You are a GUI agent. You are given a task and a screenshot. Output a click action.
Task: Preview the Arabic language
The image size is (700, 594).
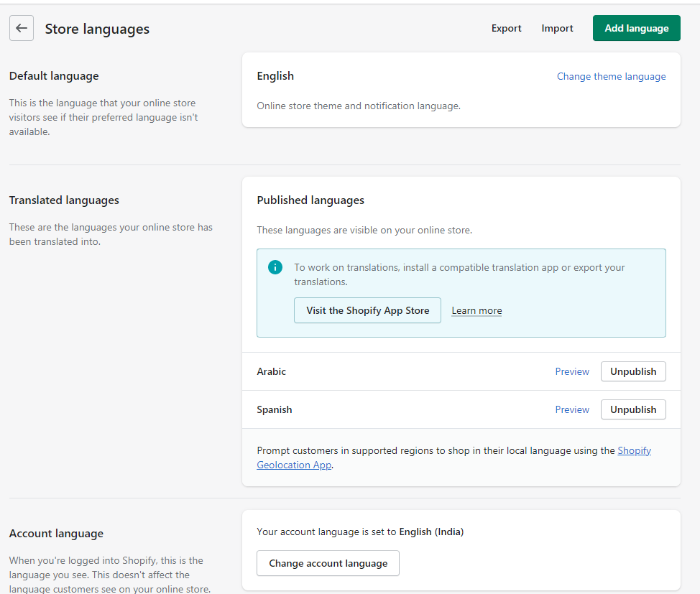[572, 371]
